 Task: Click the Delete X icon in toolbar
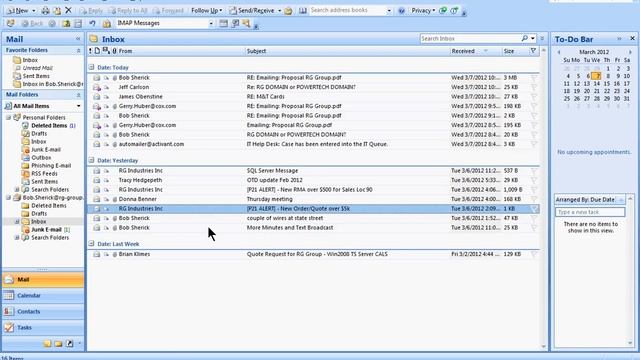point(69,10)
